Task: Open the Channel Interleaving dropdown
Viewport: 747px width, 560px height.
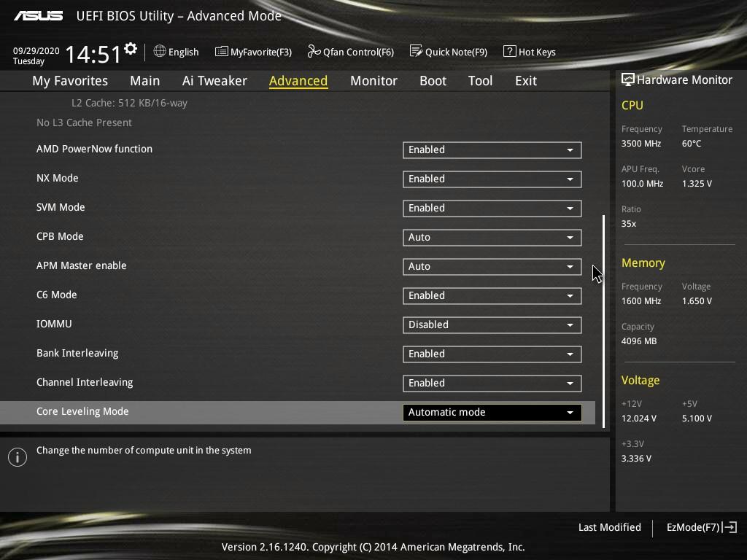Action: pyautogui.click(x=492, y=384)
